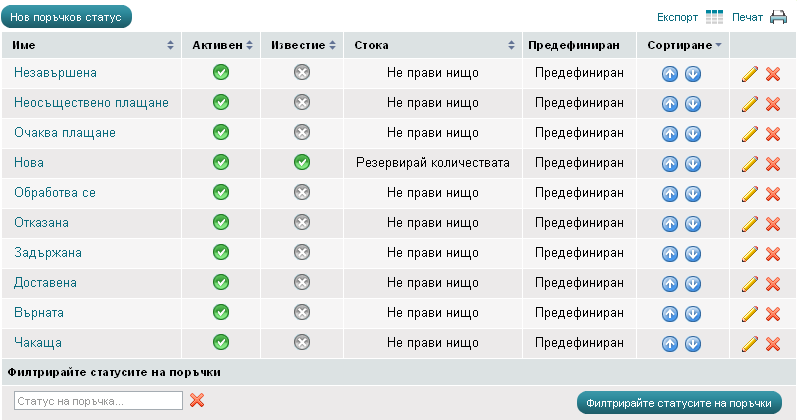Screen dimensions: 797x420
Task: Edit the Чакаща status via pencil icon
Action: point(750,344)
